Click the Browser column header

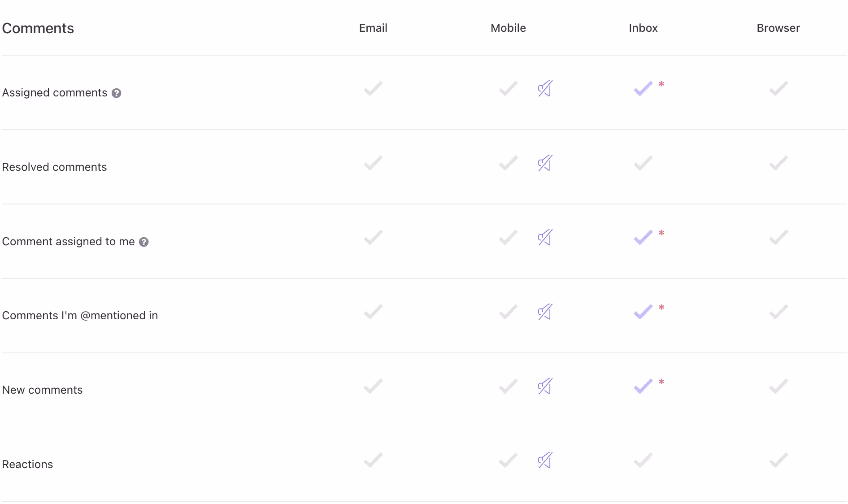pos(778,28)
